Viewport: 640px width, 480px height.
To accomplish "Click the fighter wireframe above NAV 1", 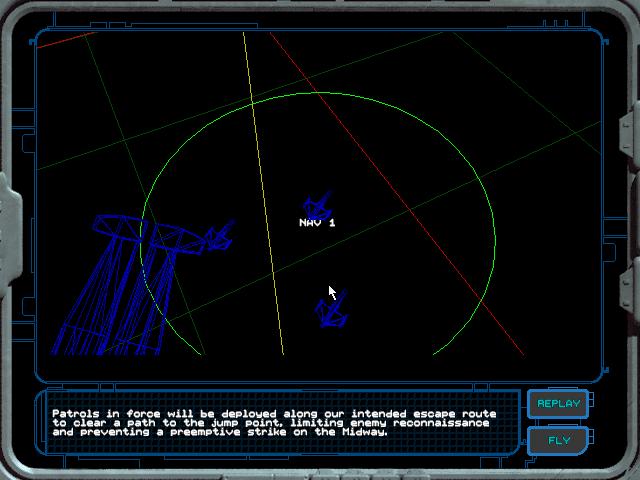I will coord(318,205).
